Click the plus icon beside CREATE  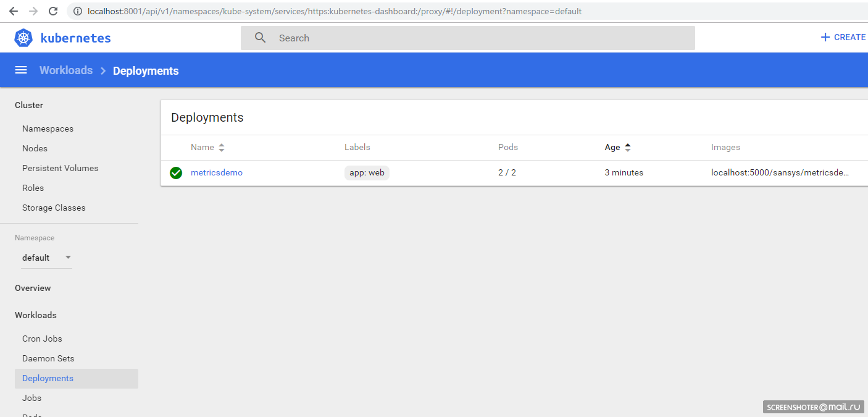click(x=825, y=37)
